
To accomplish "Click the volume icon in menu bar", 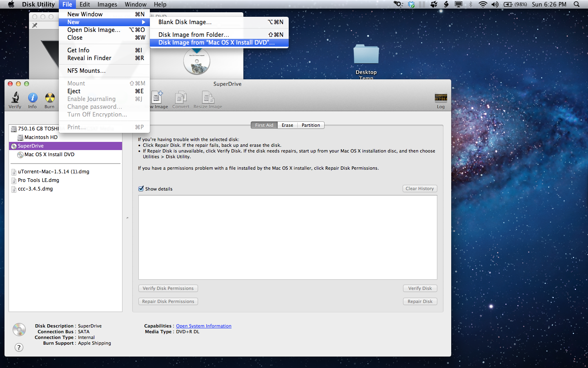I will pos(495,4).
